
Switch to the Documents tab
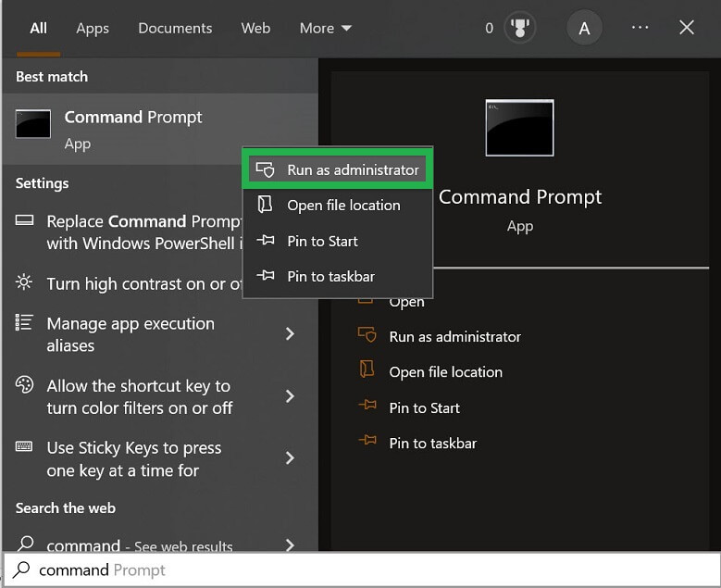pos(175,28)
